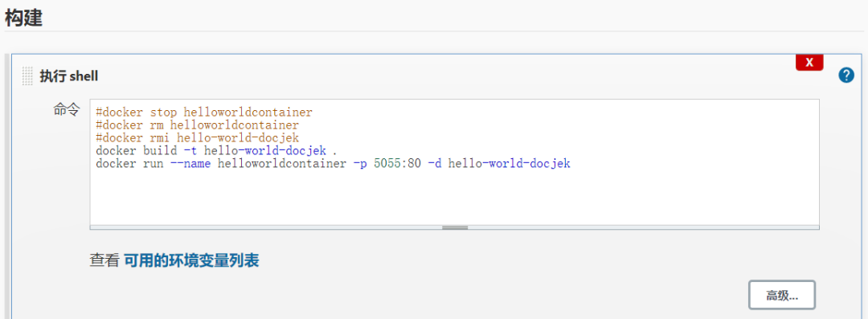
Task: Click the -d flag in the run command
Action: pos(435,163)
